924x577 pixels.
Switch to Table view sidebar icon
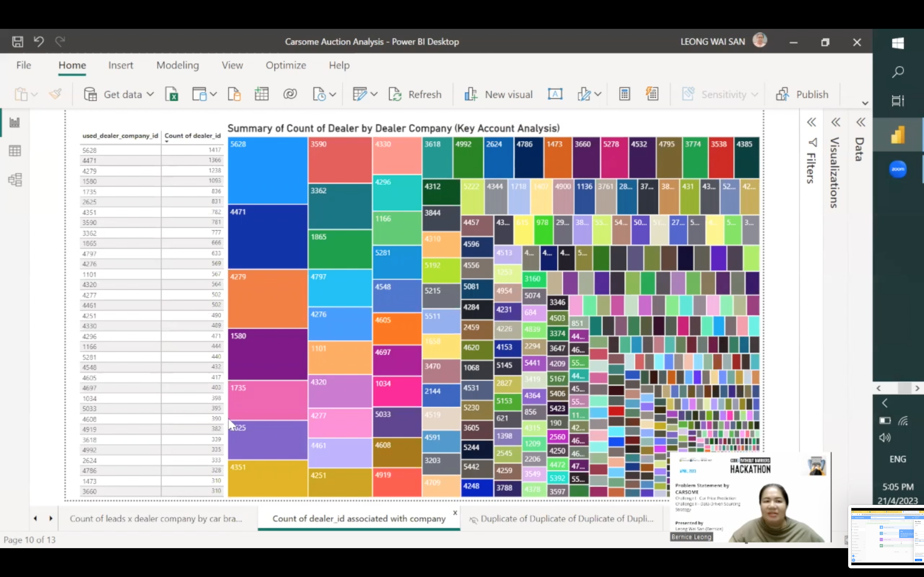(x=14, y=151)
